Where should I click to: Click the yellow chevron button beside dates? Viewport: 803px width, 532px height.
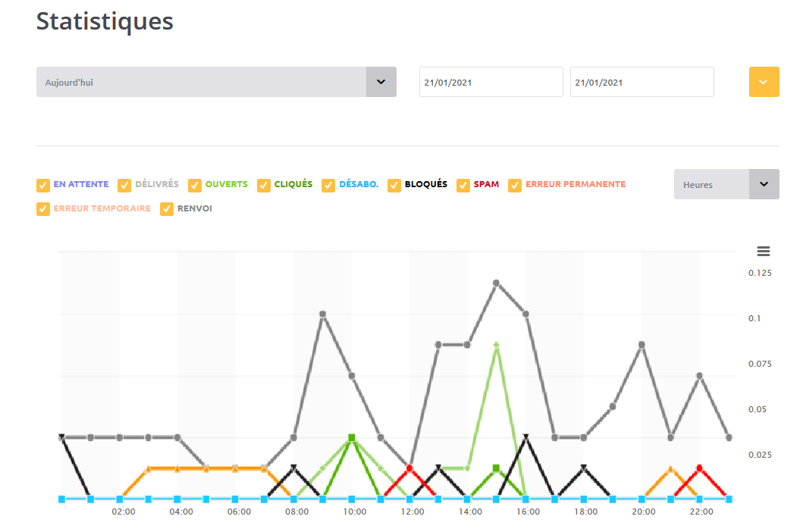pyautogui.click(x=764, y=82)
